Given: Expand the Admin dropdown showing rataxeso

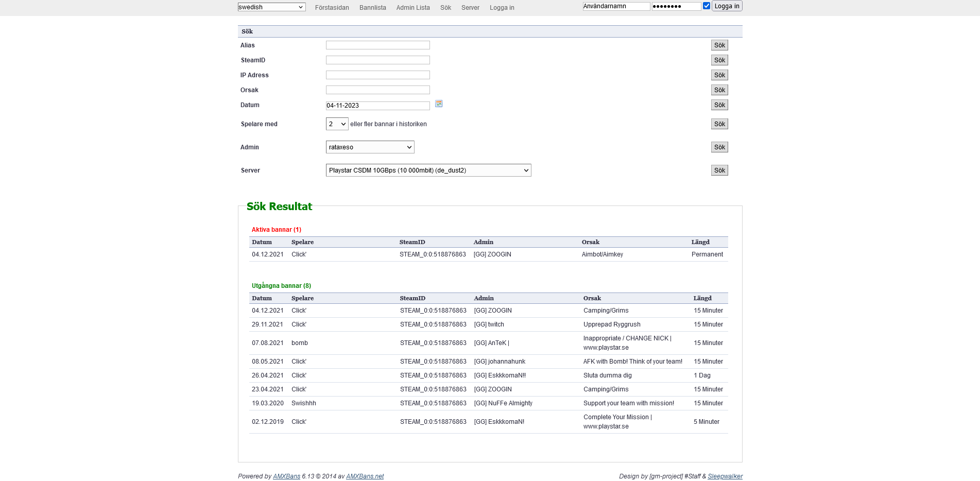Looking at the screenshot, I should point(370,147).
